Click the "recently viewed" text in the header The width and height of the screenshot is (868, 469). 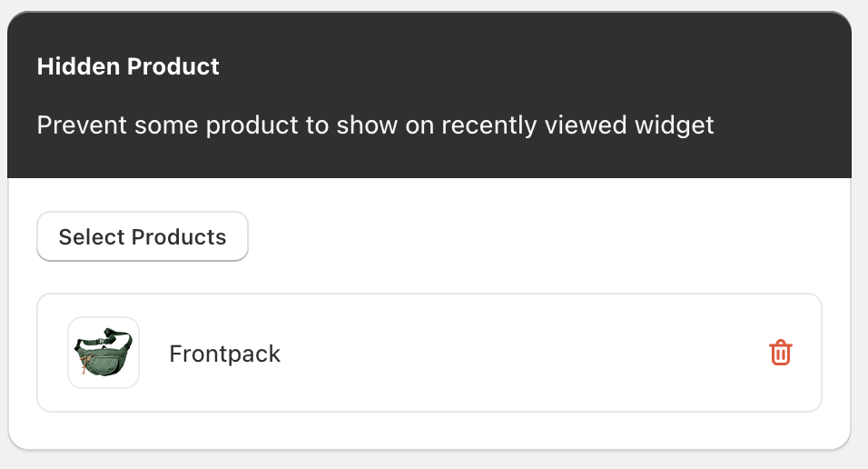525,125
